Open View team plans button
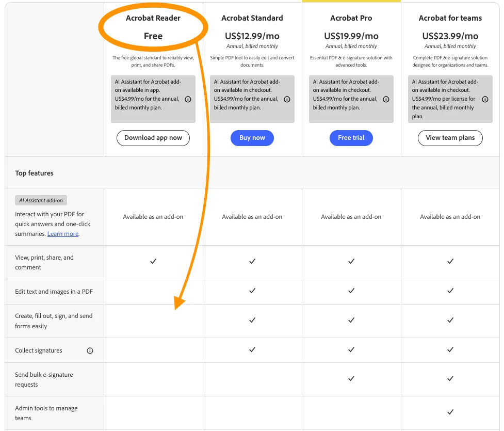Viewport: 504px width, 431px height. 450,138
